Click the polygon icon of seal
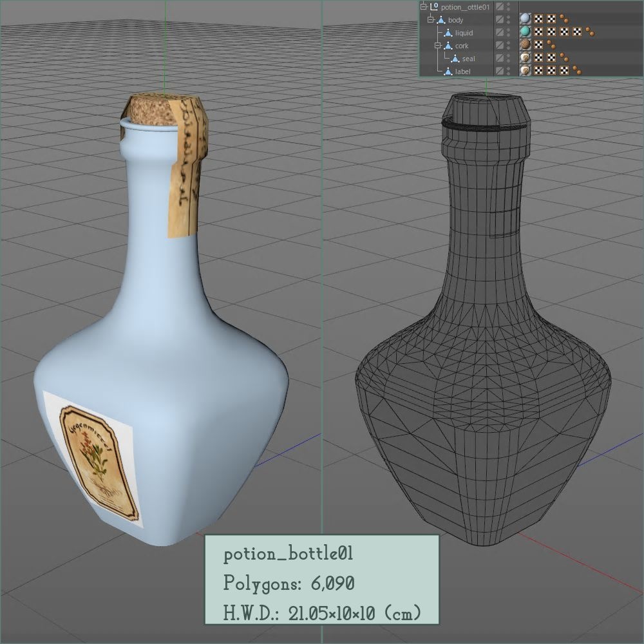 point(455,59)
